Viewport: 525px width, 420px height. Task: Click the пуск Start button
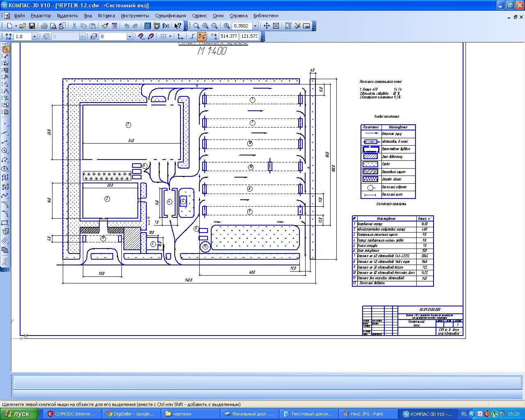[x=19, y=414]
